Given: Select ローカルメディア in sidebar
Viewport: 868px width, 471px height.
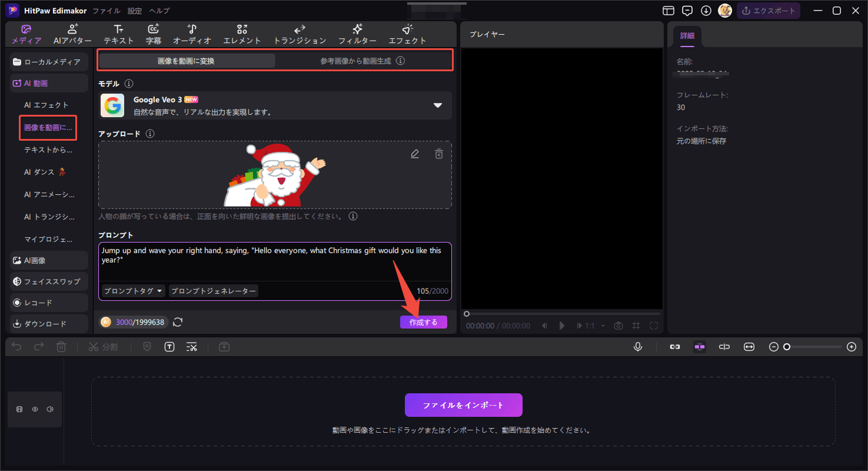Looking at the screenshot, I should [x=49, y=62].
